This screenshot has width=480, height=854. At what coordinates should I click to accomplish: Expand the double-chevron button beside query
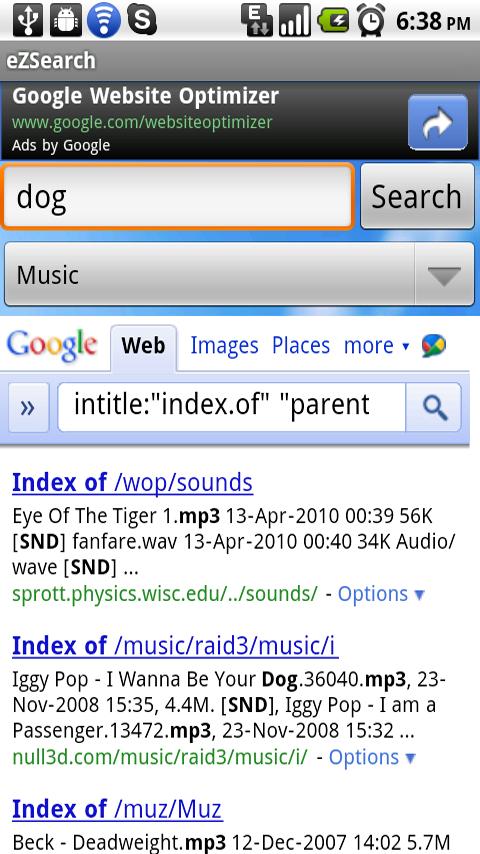[x=28, y=408]
